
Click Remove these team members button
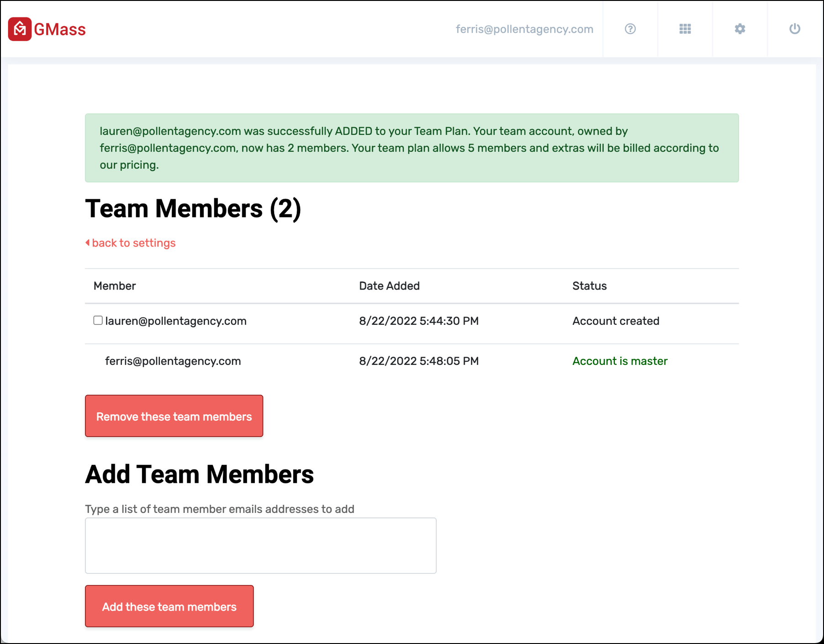coord(174,416)
